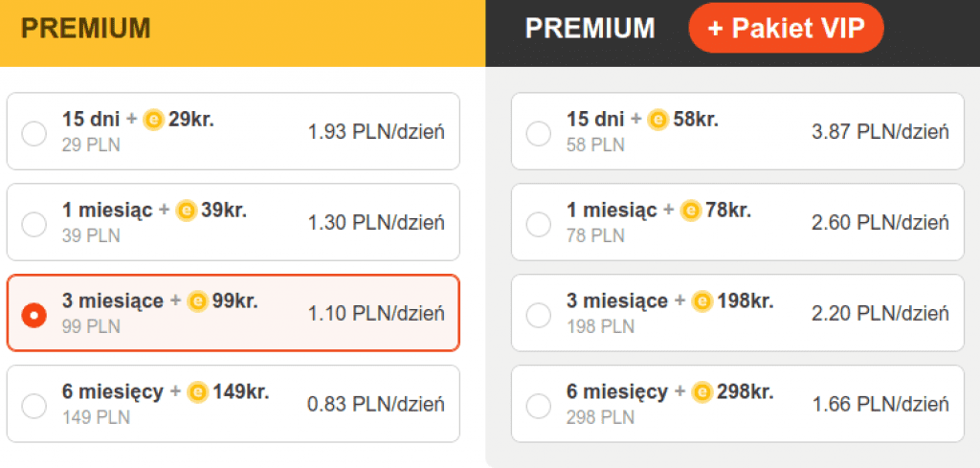980x468 pixels.
Task: Click coin icon in Premium 15 dni plan
Action: 153,121
